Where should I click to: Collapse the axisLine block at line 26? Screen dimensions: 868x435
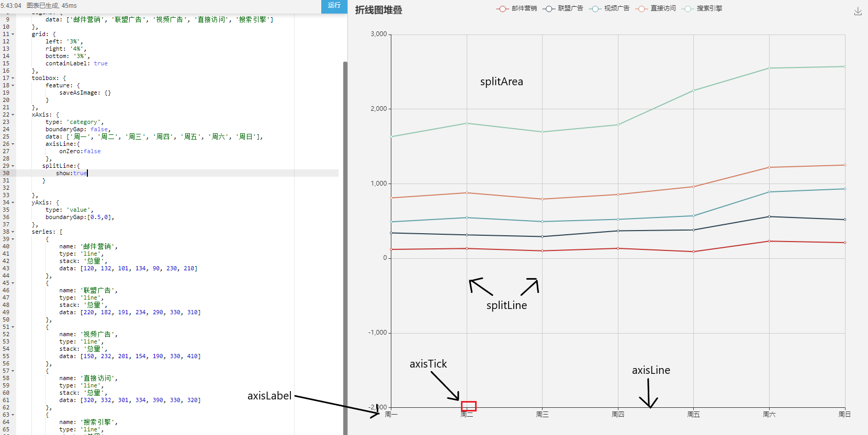pos(13,144)
